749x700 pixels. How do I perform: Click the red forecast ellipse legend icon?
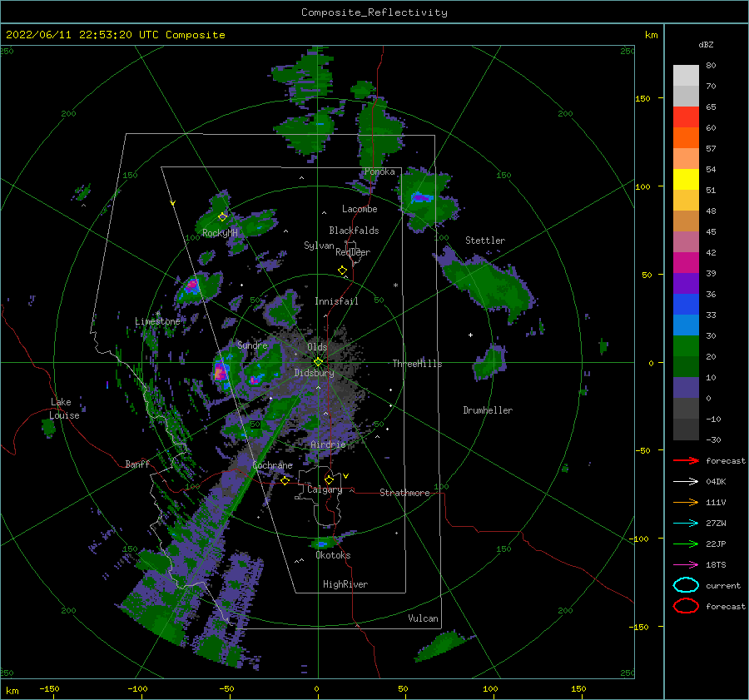pos(686,606)
